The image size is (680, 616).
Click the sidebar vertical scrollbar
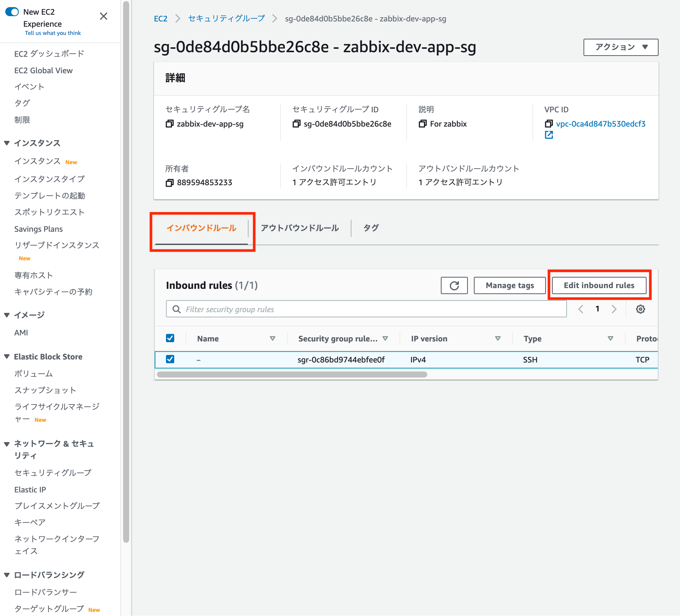126,272
